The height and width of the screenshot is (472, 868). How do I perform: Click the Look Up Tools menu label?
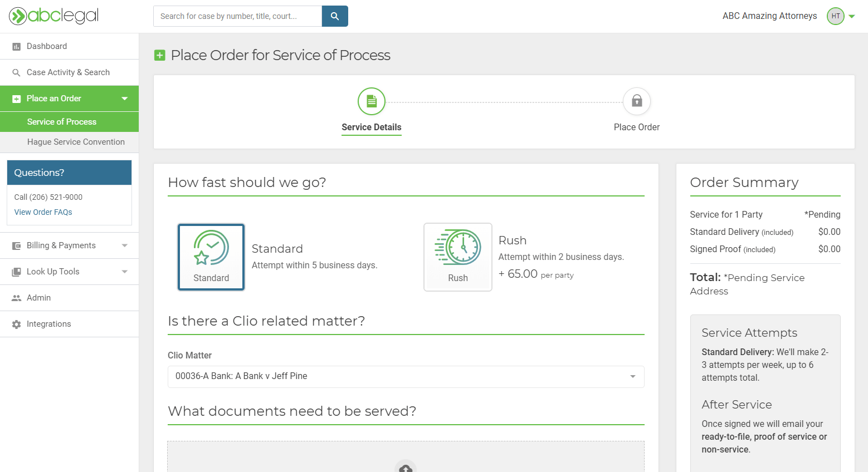53,272
